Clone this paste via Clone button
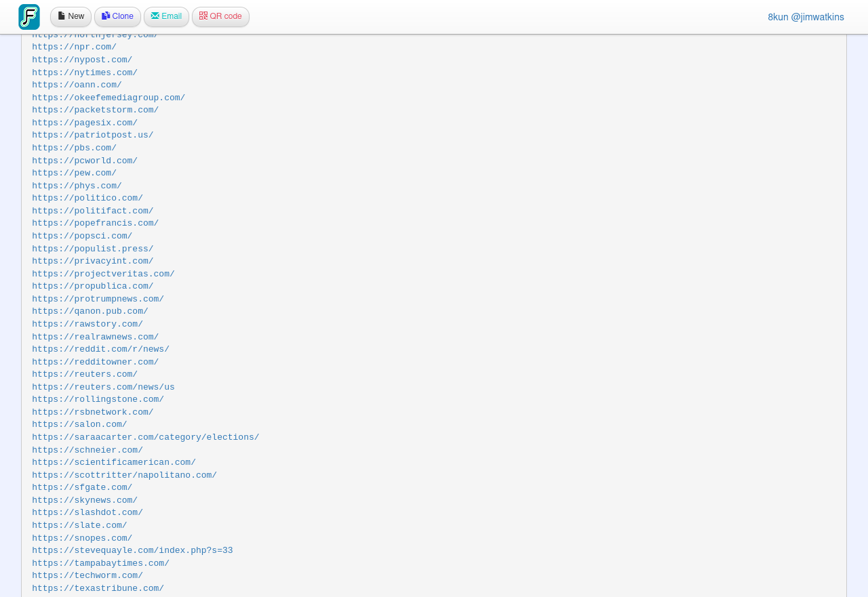Image resolution: width=868 pixels, height=597 pixels. pyautogui.click(x=117, y=17)
